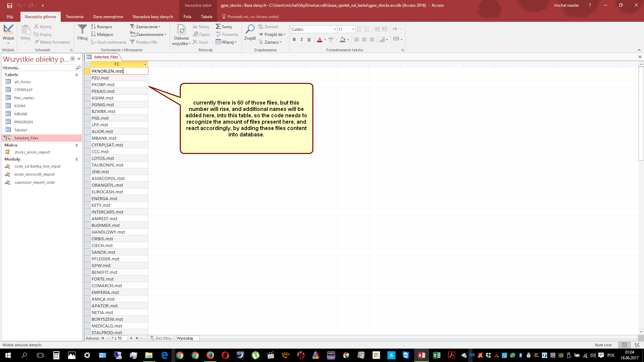
Task: Open Excel from the taskbar
Action: (x=437, y=355)
